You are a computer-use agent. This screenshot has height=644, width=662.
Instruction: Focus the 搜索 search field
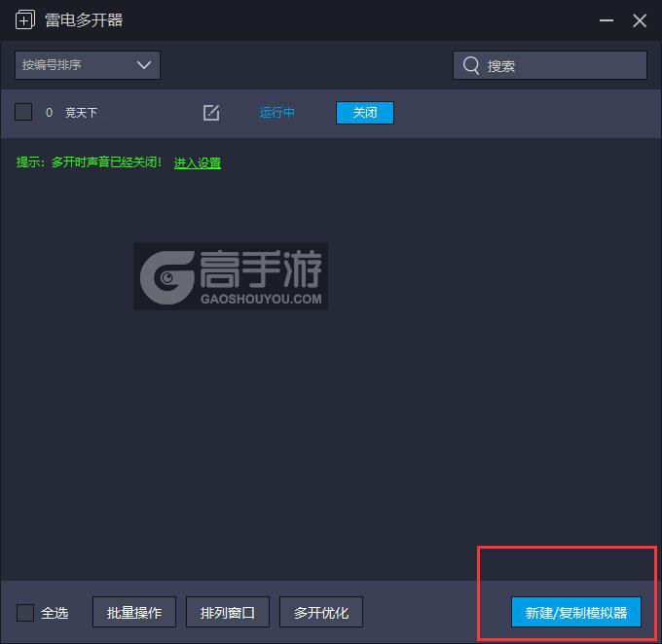[x=550, y=65]
